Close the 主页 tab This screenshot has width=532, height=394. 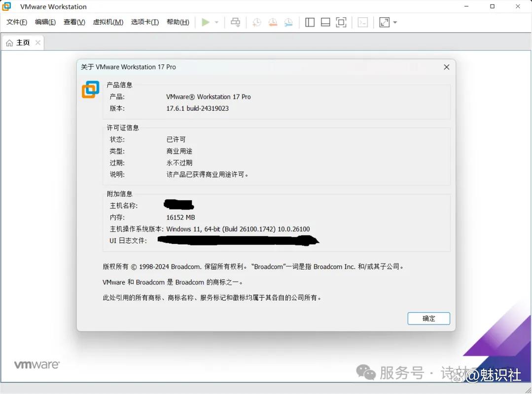[x=37, y=42]
